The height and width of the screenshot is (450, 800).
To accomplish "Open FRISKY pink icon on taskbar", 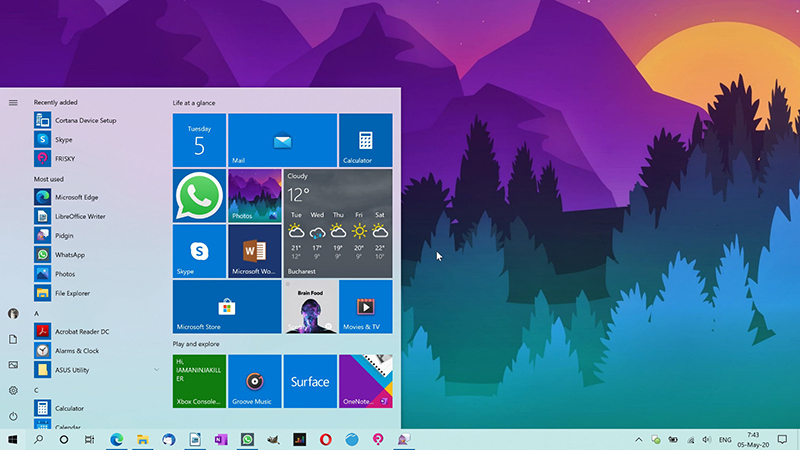I will 378,439.
